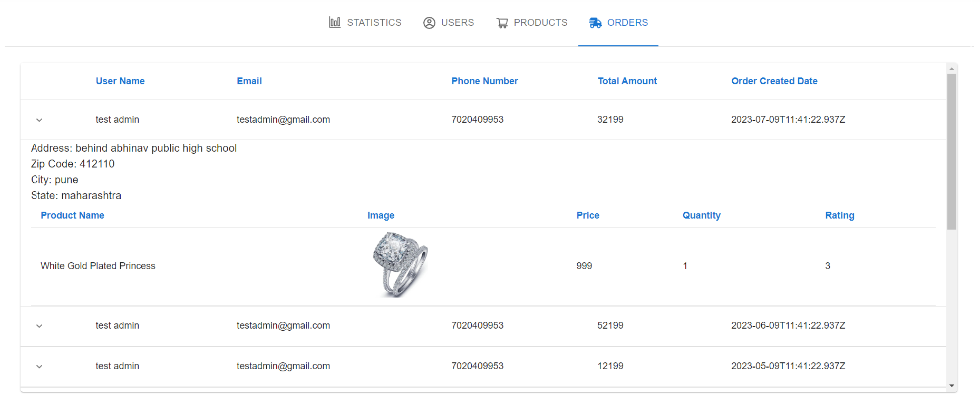Click the Total Amount column header
The image size is (980, 405).
[x=627, y=81]
